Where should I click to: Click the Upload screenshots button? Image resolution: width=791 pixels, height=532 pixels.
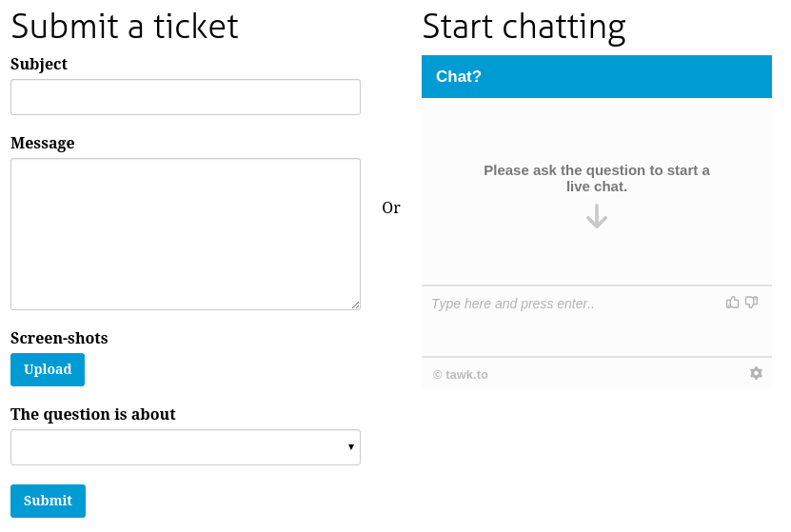click(x=48, y=369)
